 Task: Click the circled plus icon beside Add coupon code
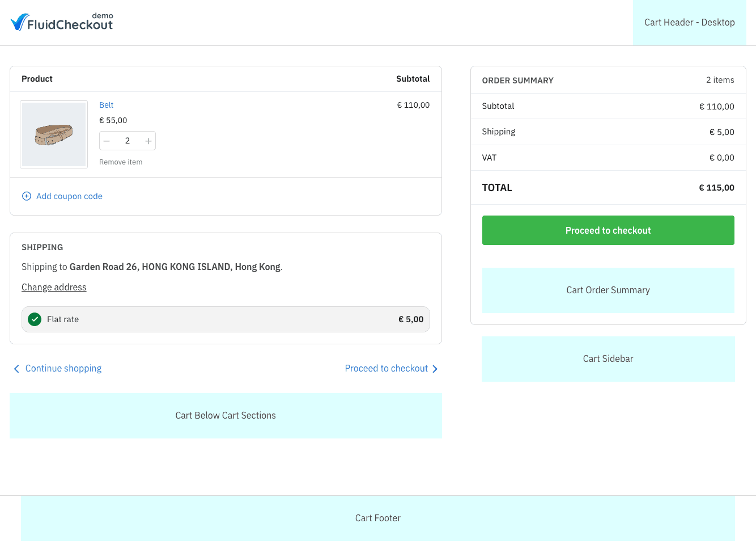[27, 196]
